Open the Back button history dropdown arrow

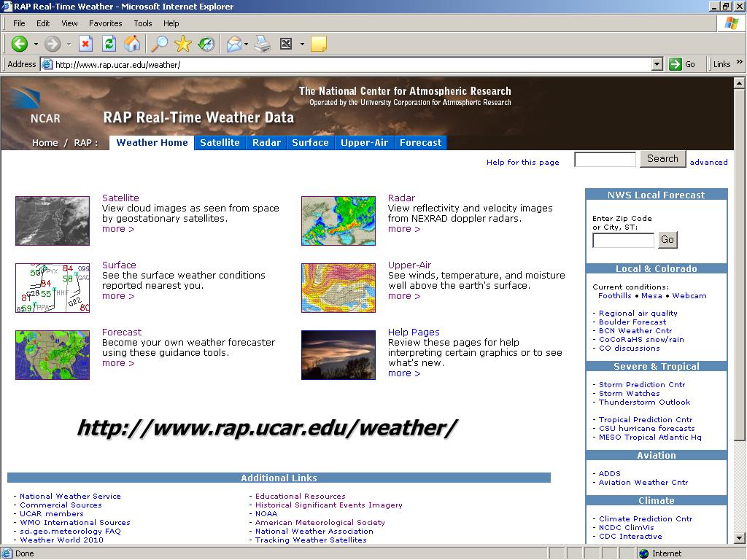[x=36, y=44]
